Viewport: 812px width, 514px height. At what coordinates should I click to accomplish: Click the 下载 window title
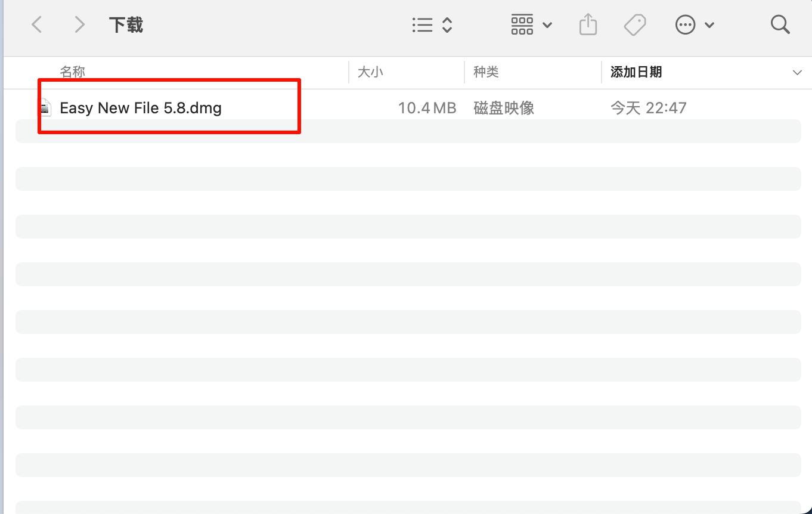[126, 25]
